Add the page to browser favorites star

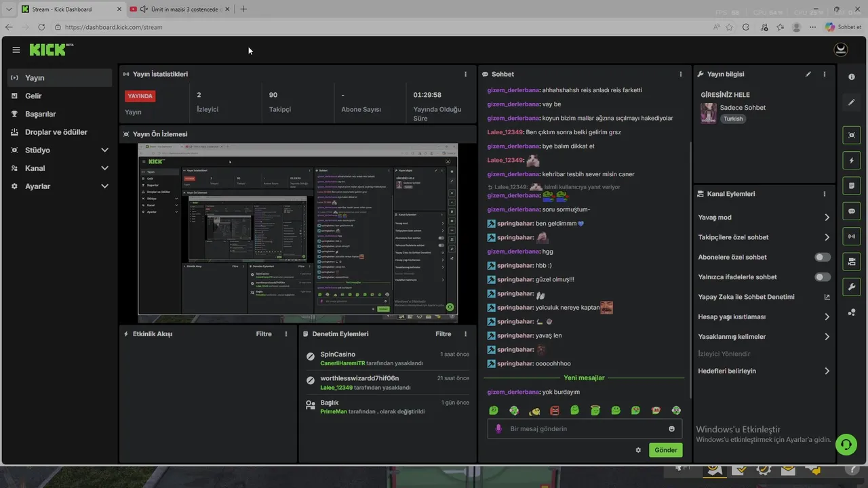[729, 27]
